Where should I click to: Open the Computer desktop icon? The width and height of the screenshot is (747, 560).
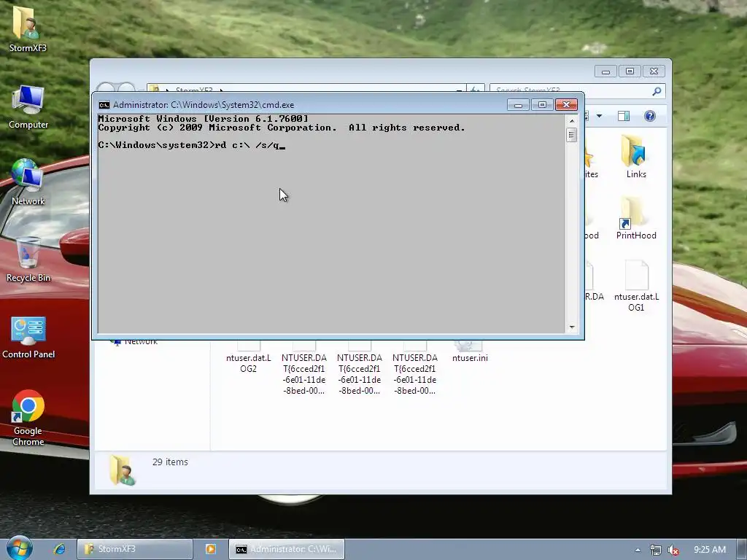(x=28, y=107)
